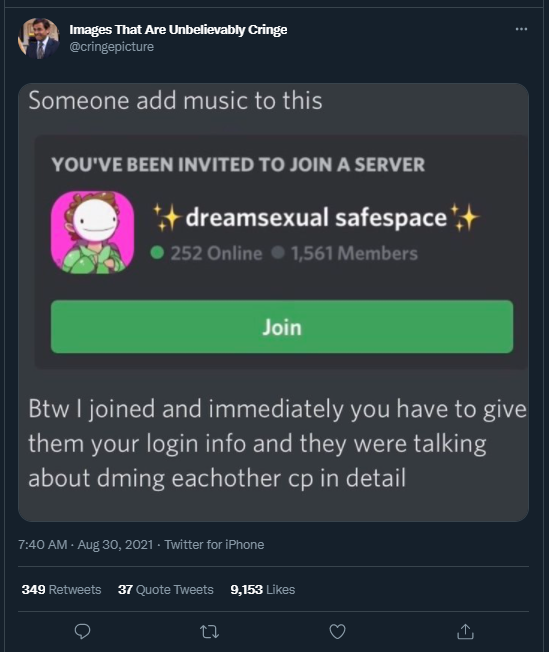Click the Images That Are Unbelievably Cringe name
Screen dimensions: 549x652
click(178, 30)
